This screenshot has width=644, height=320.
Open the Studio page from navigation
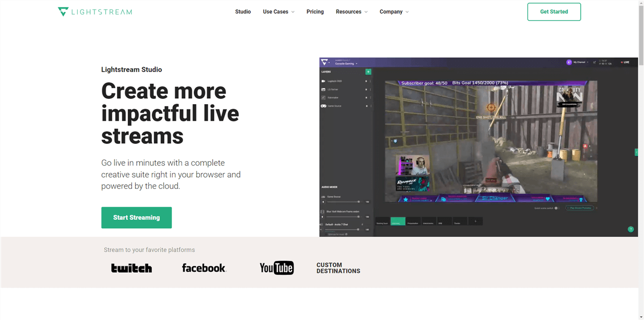click(243, 12)
